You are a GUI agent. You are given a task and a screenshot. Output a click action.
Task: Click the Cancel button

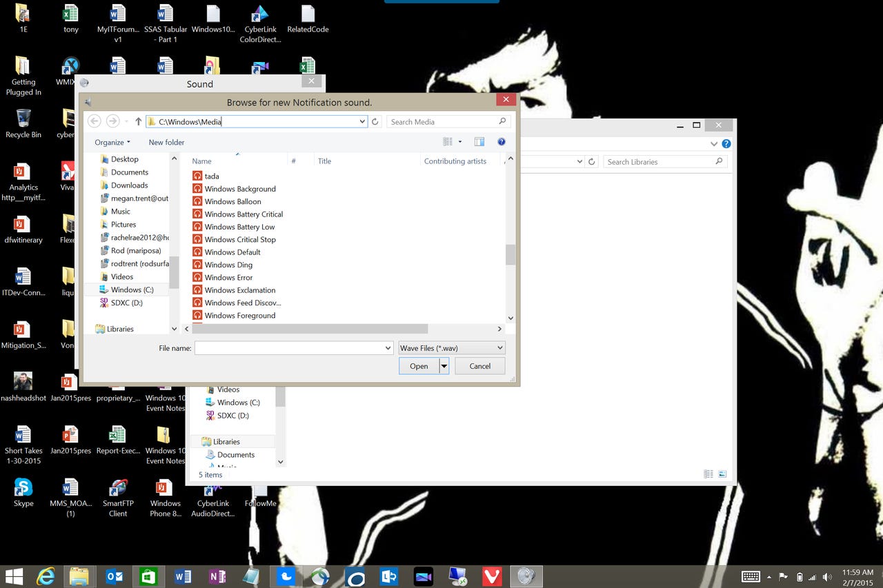pos(479,366)
